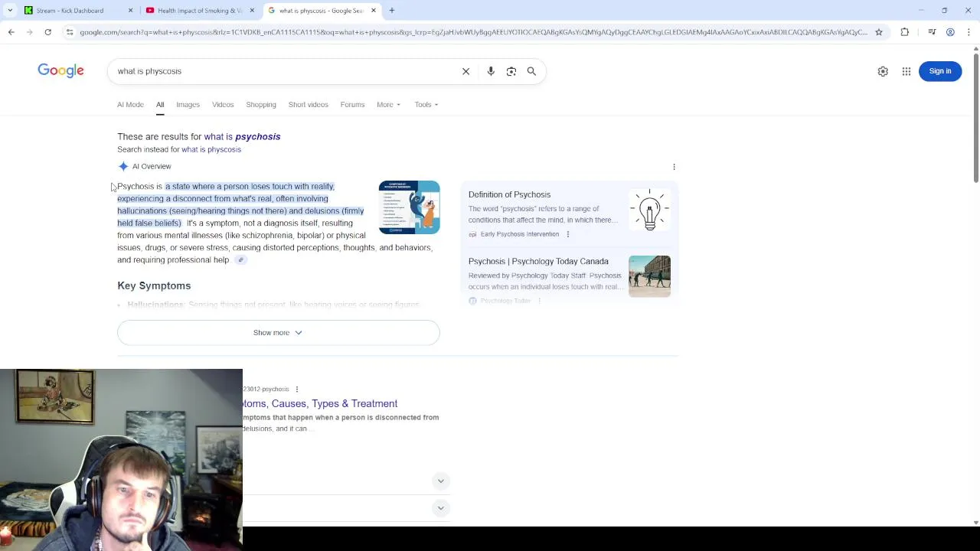Open the tab search dropdown arrow
Screen dimensions: 980x551
point(10,11)
